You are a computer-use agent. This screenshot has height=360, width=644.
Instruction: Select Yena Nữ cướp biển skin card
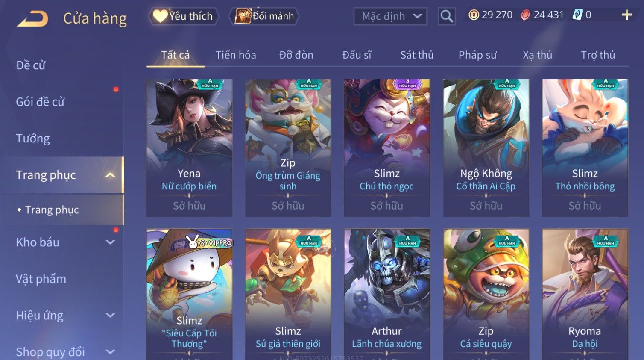pyautogui.click(x=189, y=148)
